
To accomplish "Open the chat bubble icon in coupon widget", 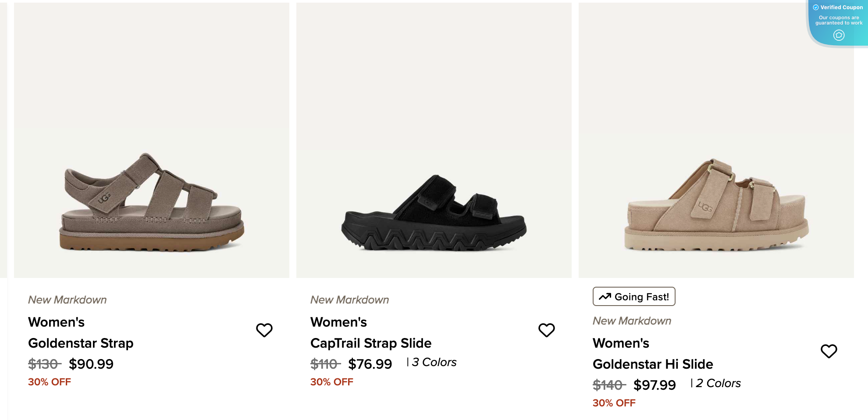I will pos(839,36).
